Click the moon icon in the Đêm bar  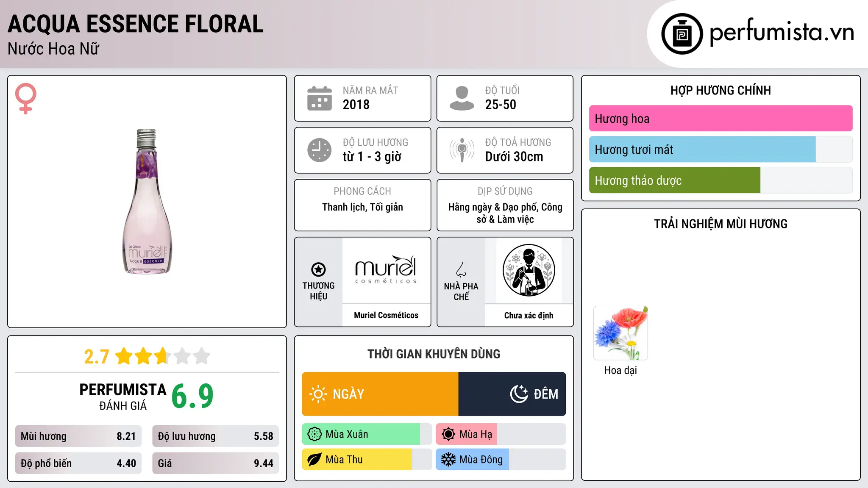pyautogui.click(x=519, y=394)
